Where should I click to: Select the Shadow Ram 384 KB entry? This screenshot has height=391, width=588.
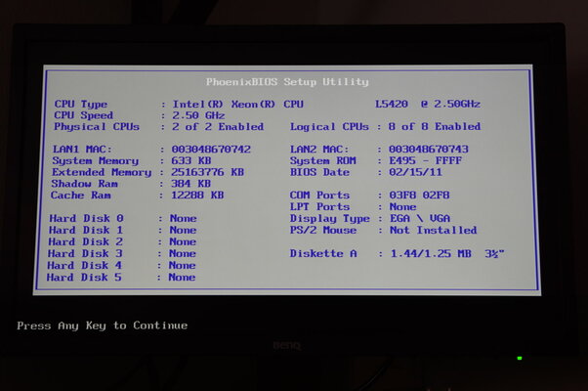coord(190,184)
